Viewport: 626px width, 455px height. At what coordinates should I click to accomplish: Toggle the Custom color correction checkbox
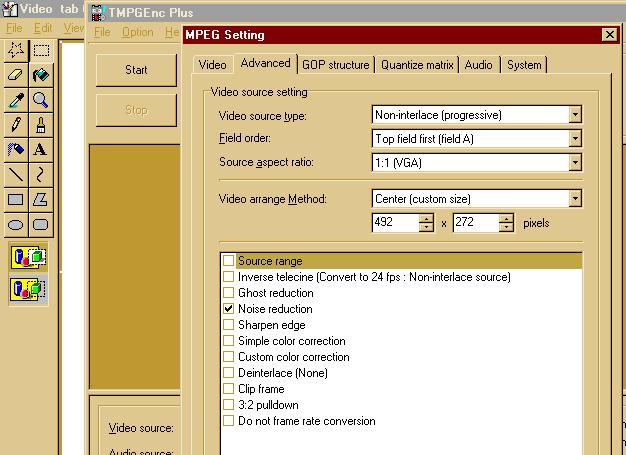pos(228,357)
